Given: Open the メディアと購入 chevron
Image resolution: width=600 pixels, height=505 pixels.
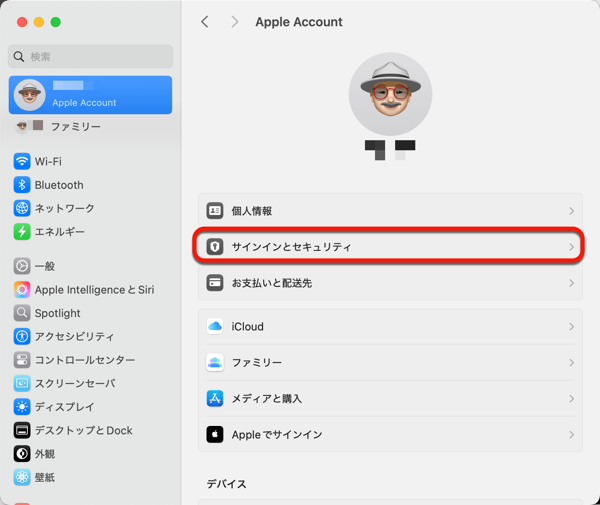Looking at the screenshot, I should [x=571, y=399].
